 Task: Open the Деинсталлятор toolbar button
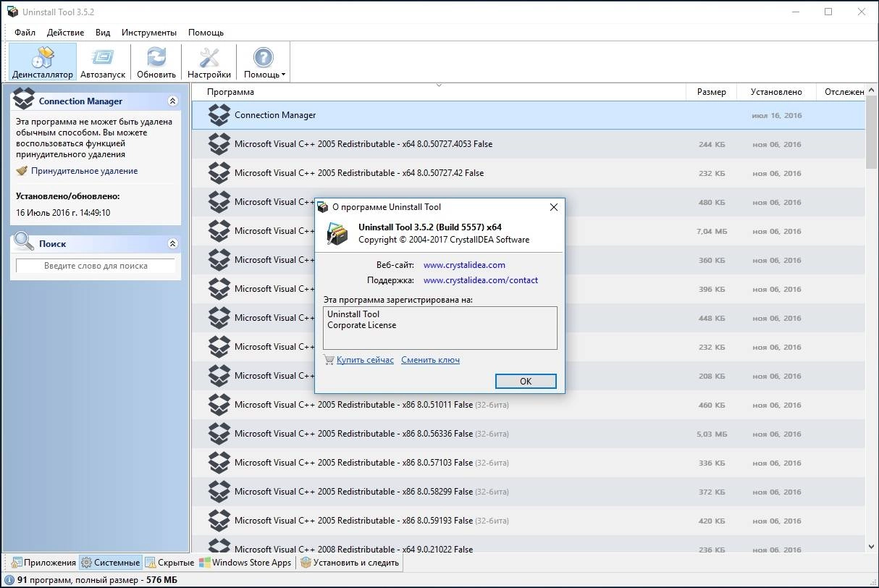coord(43,62)
